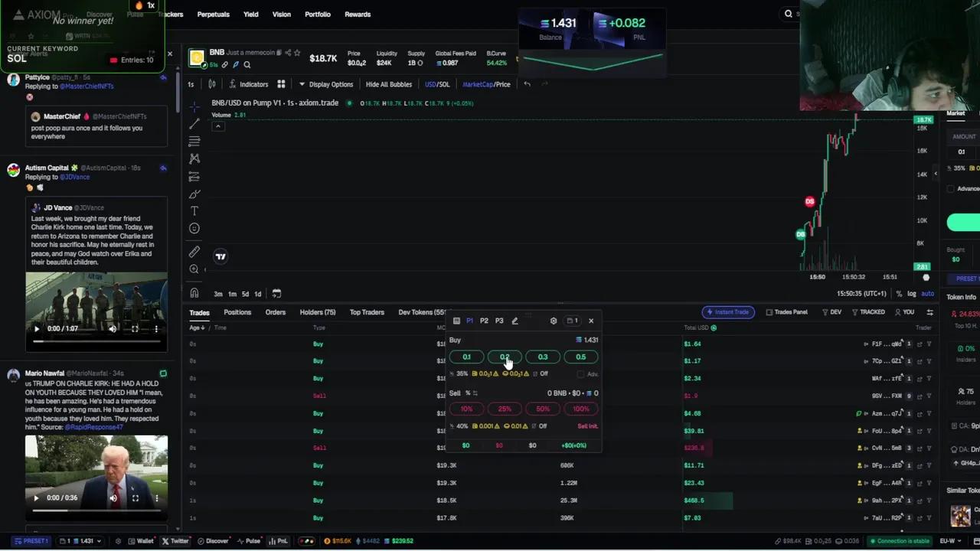Open the wallet selector in instant trade panel
This screenshot has width=980, height=551.
[573, 321]
